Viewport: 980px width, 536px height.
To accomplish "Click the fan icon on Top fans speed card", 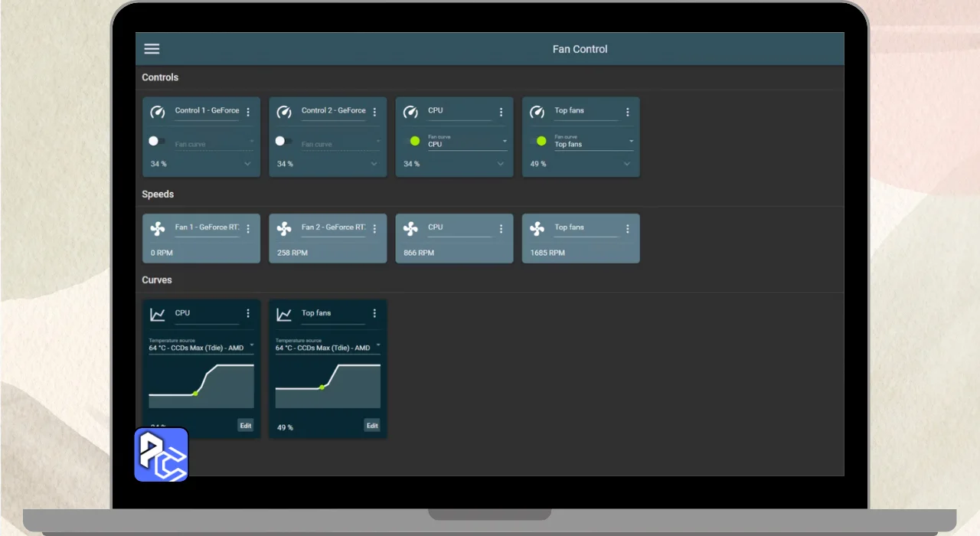I will [537, 228].
